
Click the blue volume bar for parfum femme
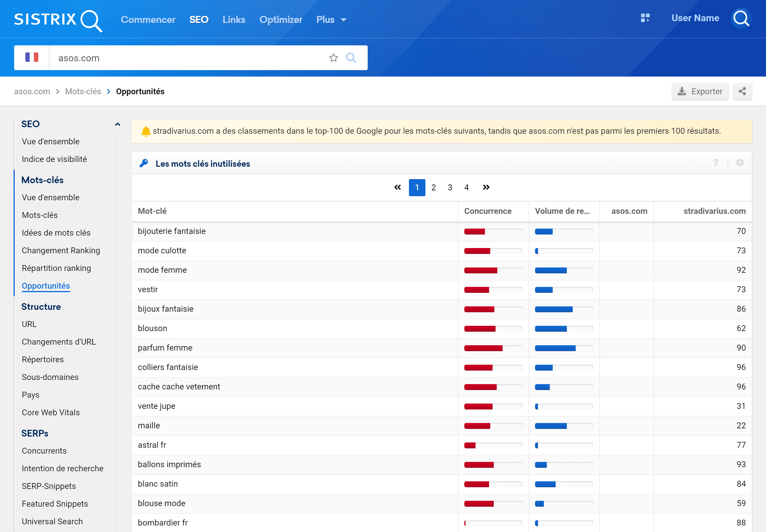(555, 348)
